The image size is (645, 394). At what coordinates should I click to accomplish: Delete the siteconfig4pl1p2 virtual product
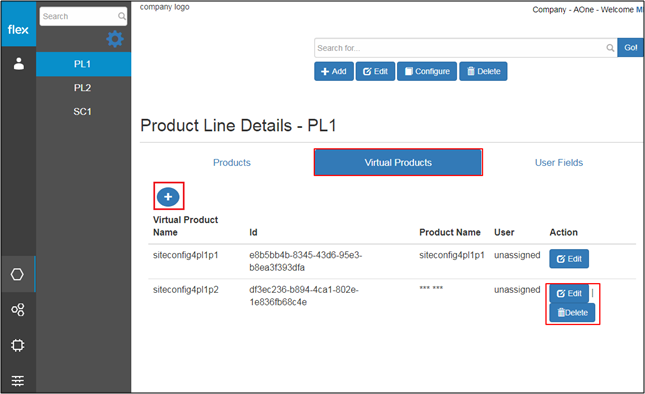[x=572, y=313]
